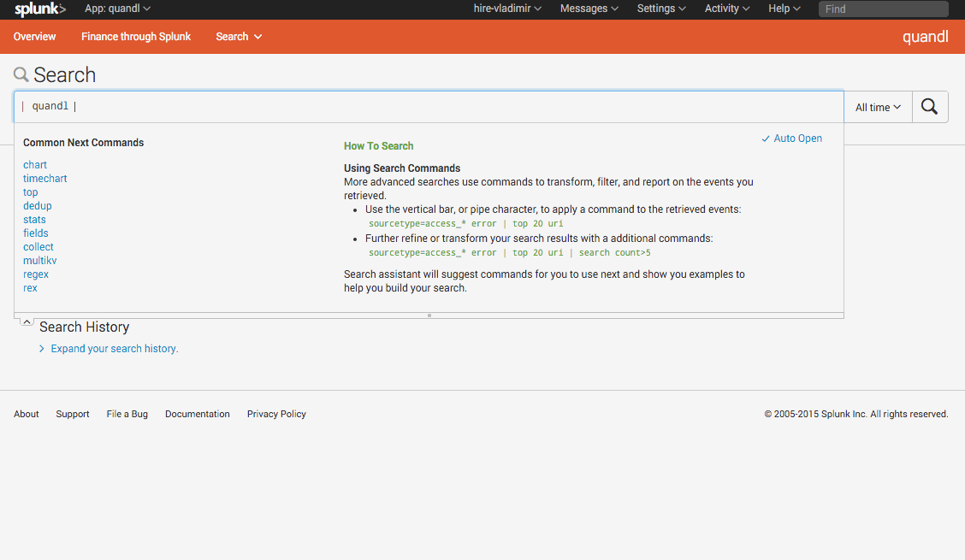Image resolution: width=965 pixels, height=560 pixels.
Task: Expand your search history link
Action: (115, 349)
